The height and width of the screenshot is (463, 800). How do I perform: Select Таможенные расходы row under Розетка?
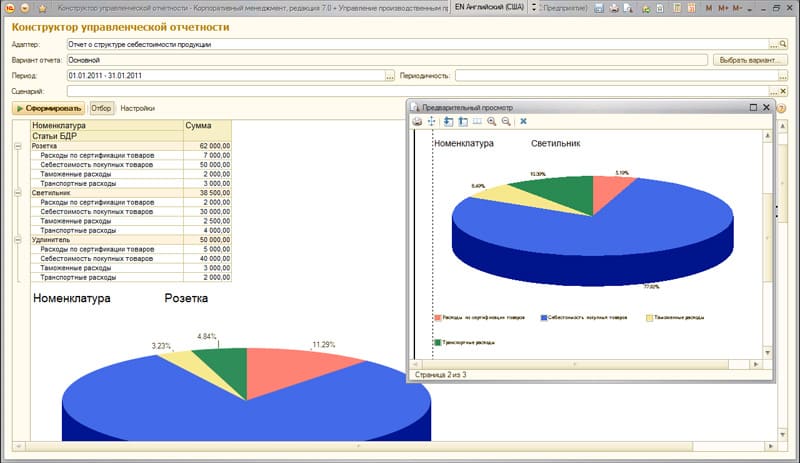[131, 174]
